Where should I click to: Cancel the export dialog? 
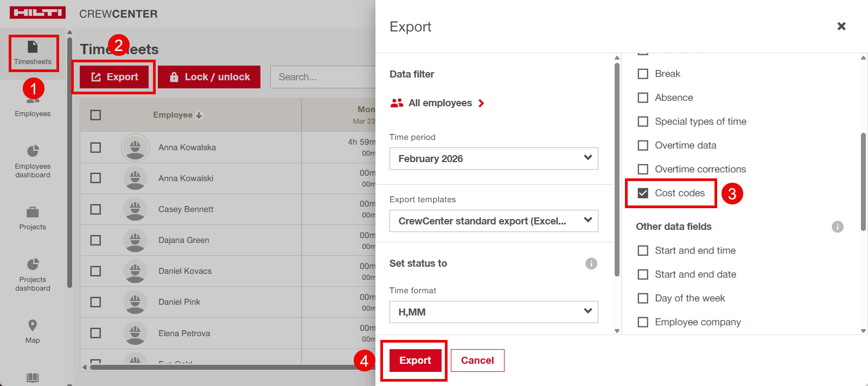[x=477, y=361]
